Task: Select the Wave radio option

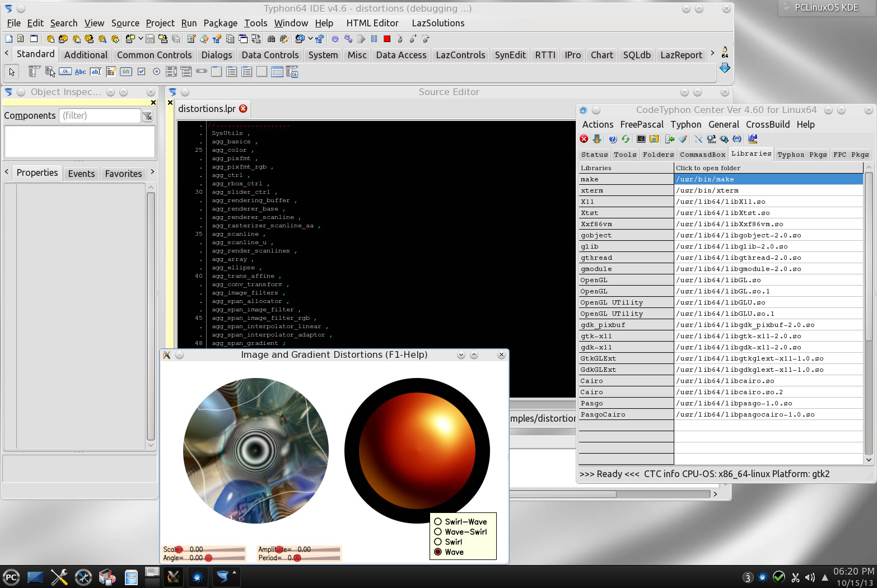Action: [438, 552]
